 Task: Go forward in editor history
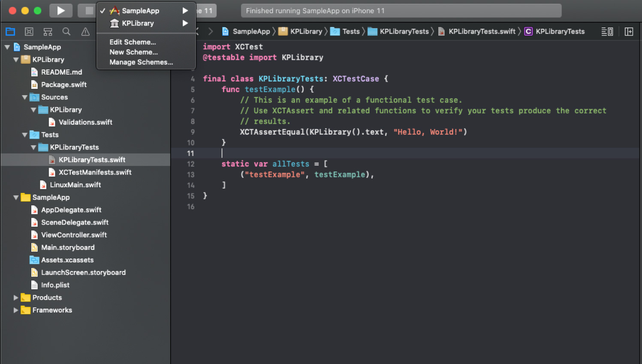[x=211, y=31]
